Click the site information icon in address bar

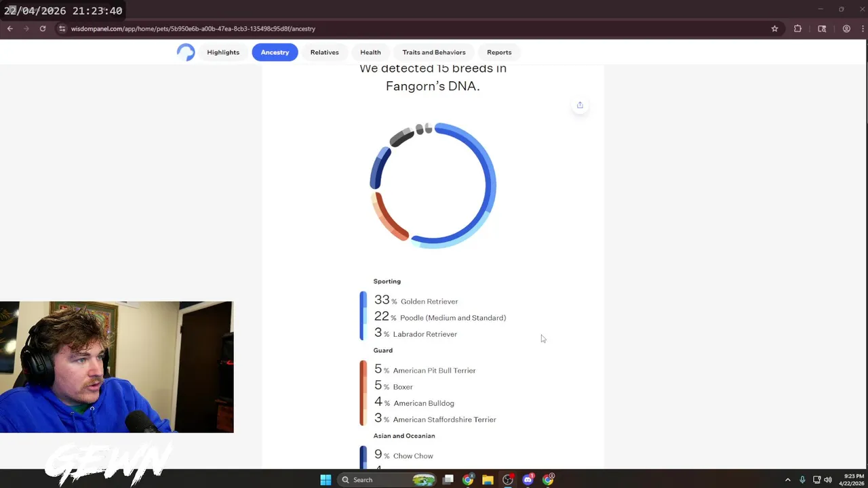coord(62,28)
